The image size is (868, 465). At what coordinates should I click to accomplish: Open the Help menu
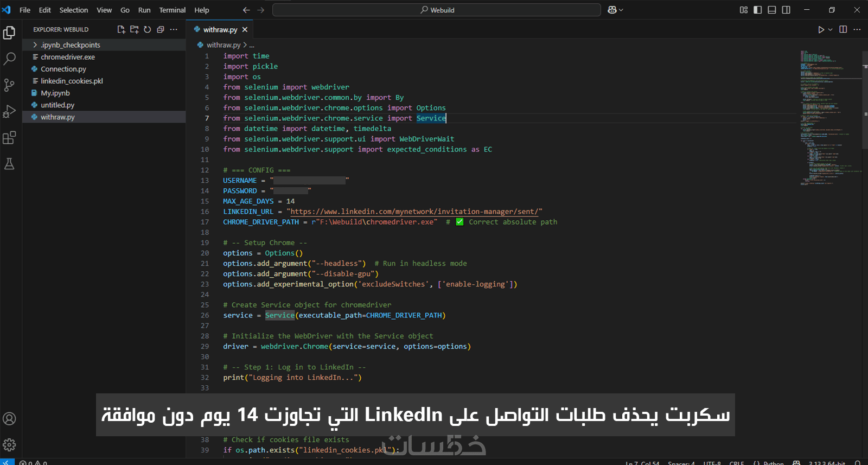[x=202, y=10]
